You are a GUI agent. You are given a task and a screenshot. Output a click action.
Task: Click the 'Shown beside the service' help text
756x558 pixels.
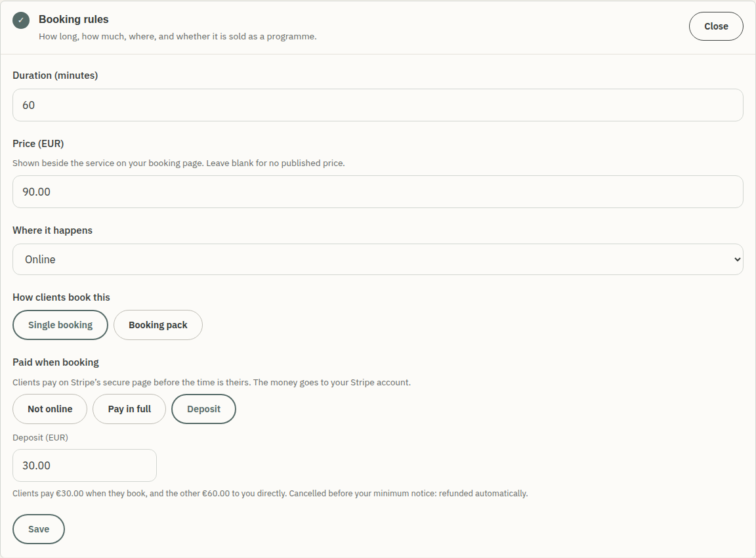pyautogui.click(x=178, y=163)
